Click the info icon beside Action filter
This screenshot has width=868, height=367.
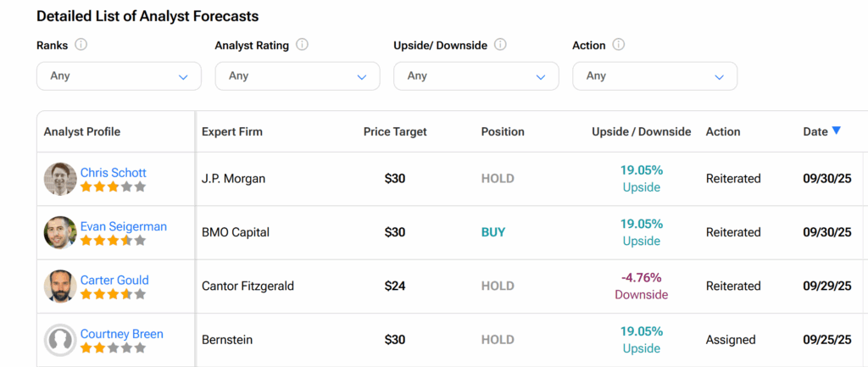618,45
